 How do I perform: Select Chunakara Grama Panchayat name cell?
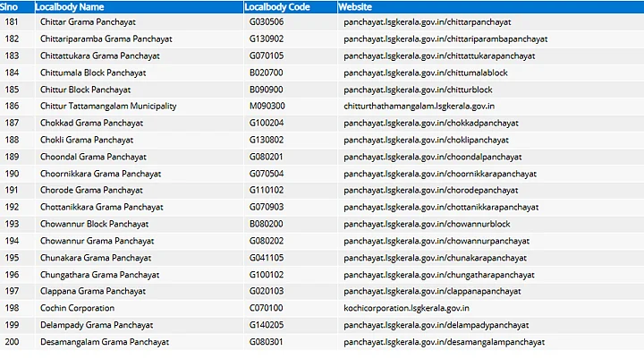(x=96, y=258)
